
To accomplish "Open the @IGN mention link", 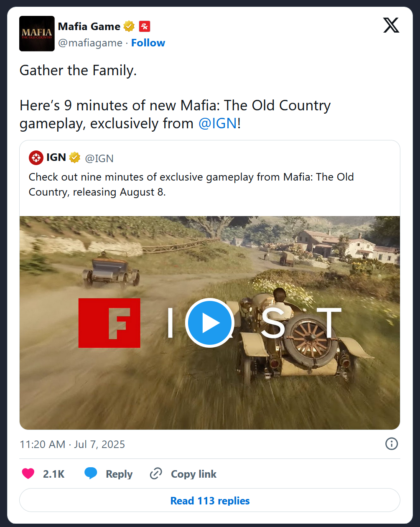I will 218,124.
